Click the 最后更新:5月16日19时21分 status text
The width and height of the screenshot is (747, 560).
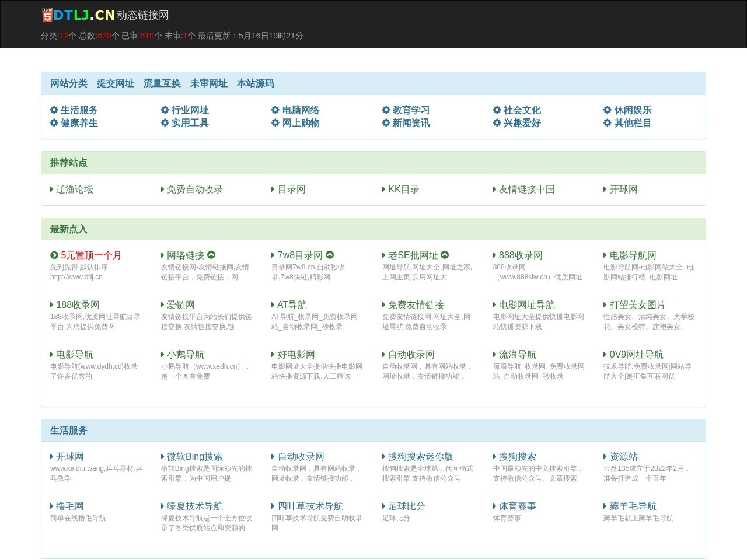(250, 36)
